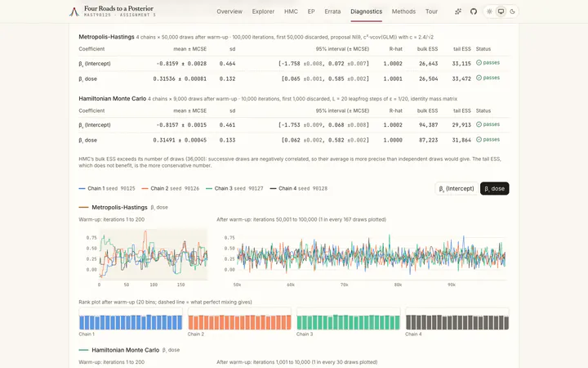Image resolution: width=588 pixels, height=368 pixels.
Task: Open the Explorer tab
Action: click(263, 11)
